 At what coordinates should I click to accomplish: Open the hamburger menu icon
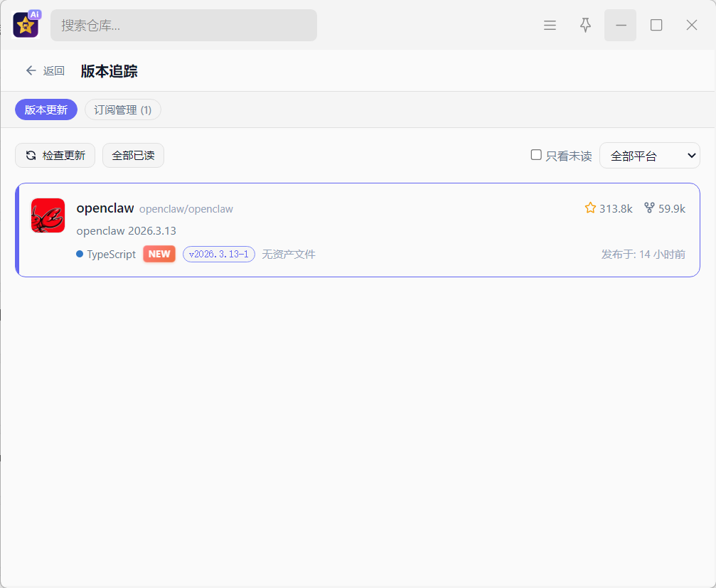pos(550,26)
